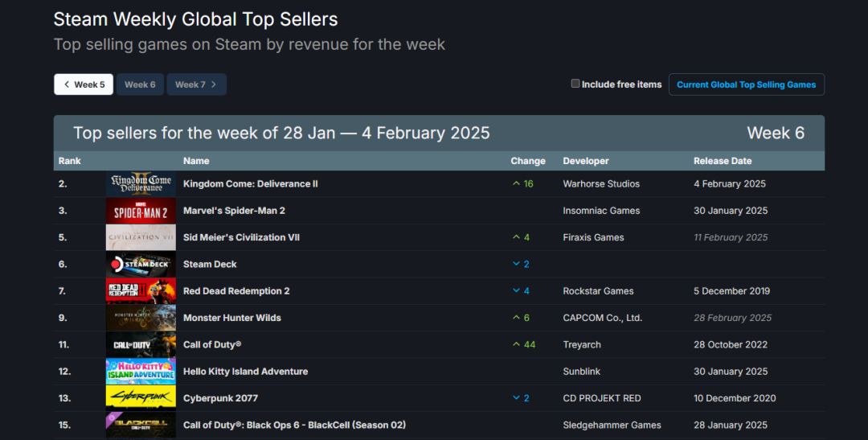868x440 pixels.
Task: Select the Steam Deck logo image
Action: [x=141, y=265]
